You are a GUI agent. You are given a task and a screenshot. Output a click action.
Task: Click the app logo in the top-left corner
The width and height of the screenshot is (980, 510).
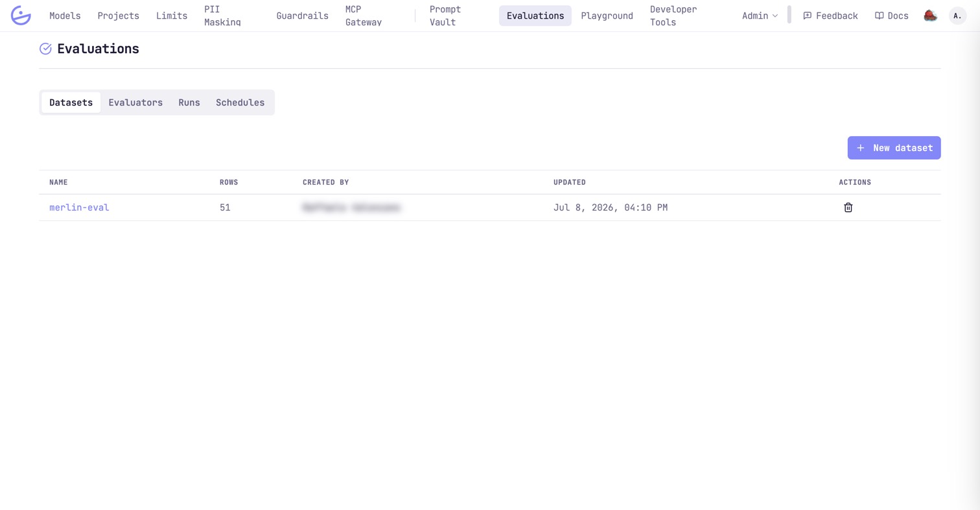[21, 16]
